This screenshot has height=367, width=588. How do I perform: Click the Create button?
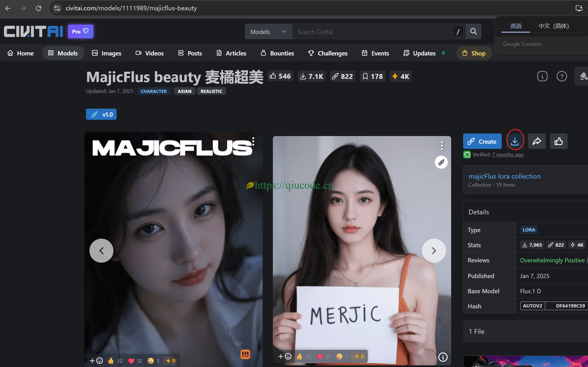[x=482, y=141]
